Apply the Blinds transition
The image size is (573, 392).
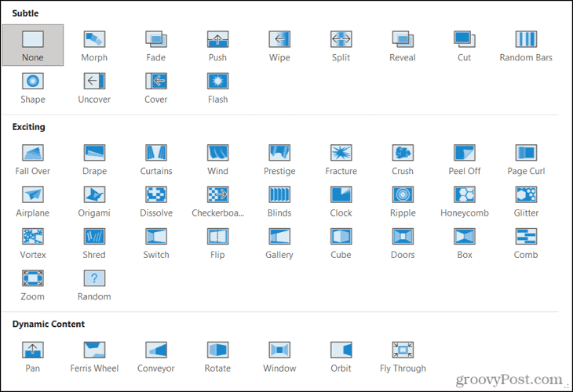click(x=279, y=201)
